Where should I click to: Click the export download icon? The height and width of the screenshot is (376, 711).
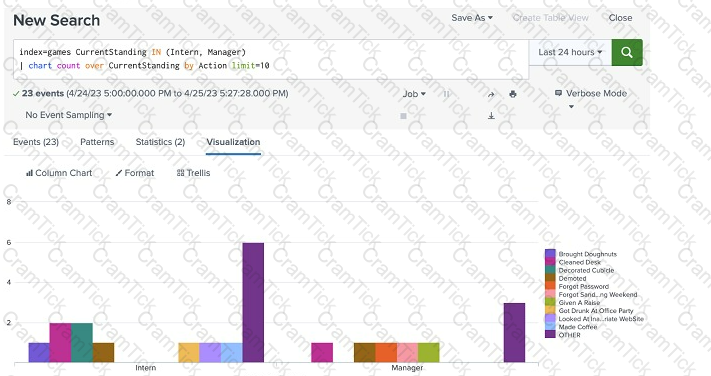491,116
